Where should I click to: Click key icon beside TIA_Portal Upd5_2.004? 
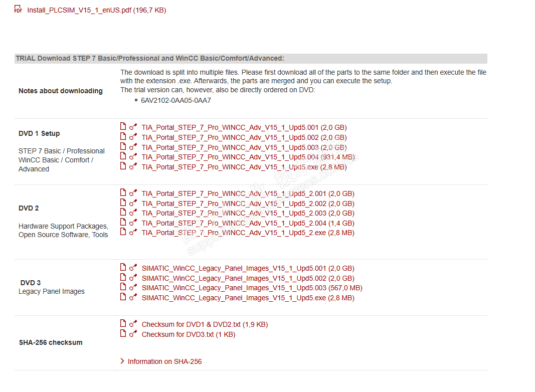(x=133, y=223)
